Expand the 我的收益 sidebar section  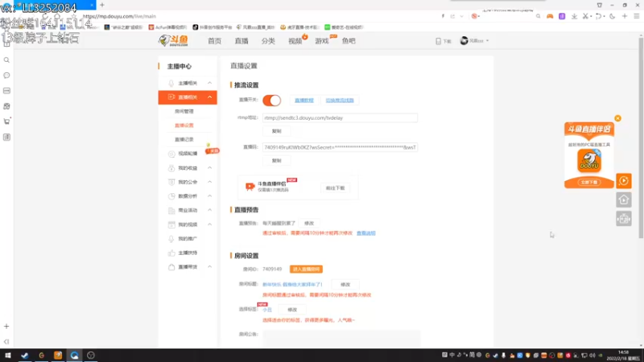point(209,168)
